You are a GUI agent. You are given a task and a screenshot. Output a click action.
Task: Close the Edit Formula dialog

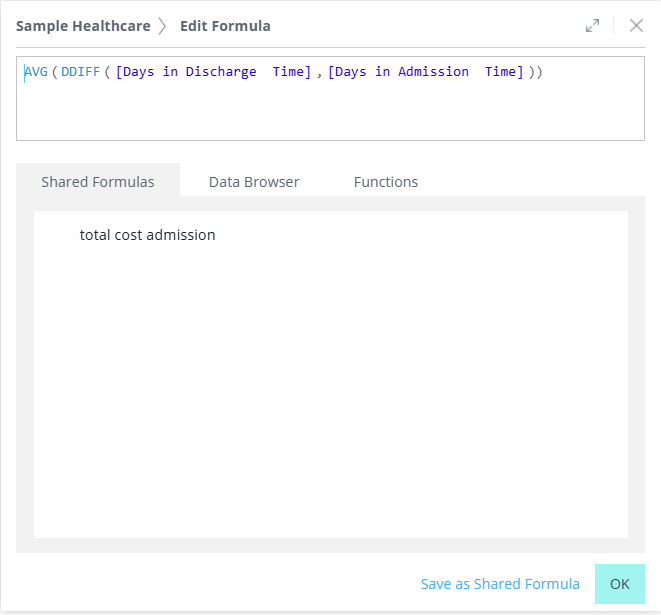pyautogui.click(x=636, y=26)
